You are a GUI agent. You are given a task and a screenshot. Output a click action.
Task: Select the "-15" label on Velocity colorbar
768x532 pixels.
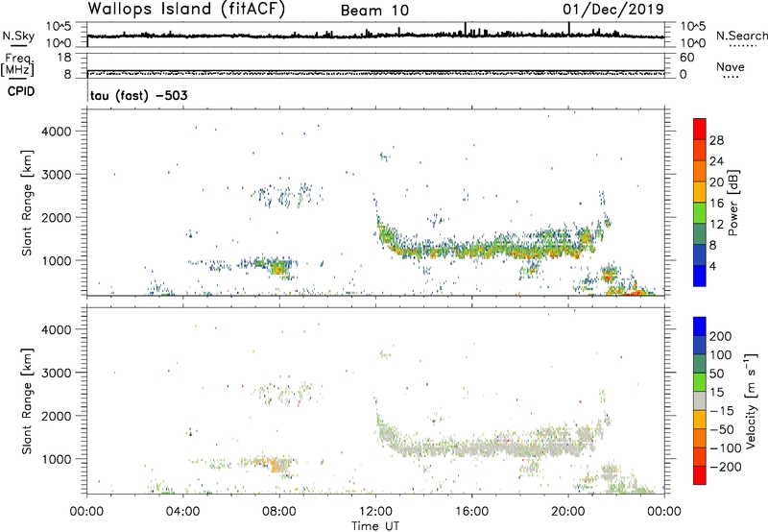click(722, 411)
